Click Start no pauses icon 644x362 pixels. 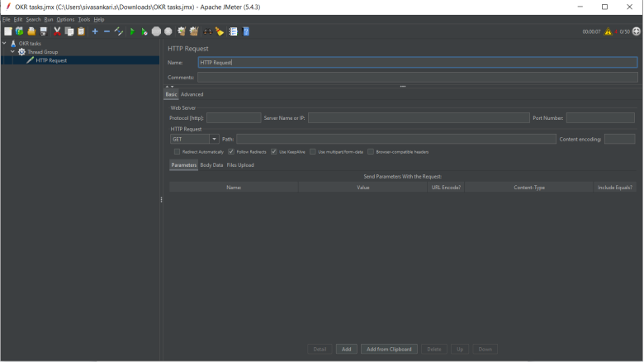[x=144, y=31]
